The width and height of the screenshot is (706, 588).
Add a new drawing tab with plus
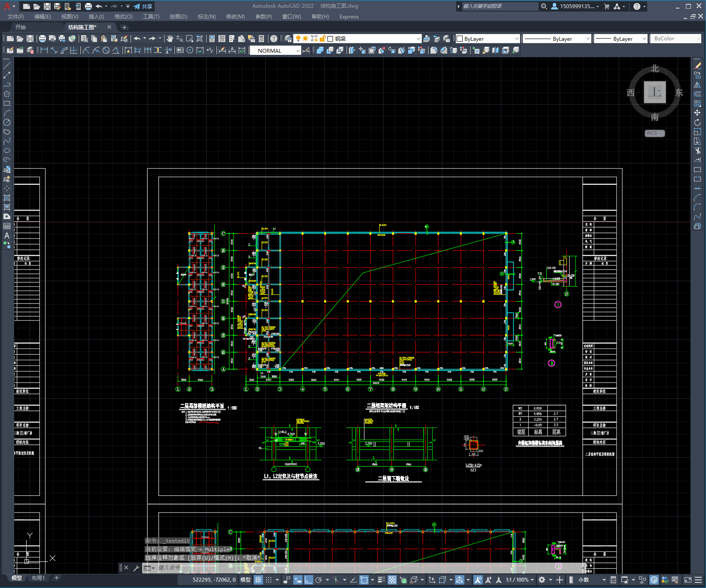click(124, 27)
